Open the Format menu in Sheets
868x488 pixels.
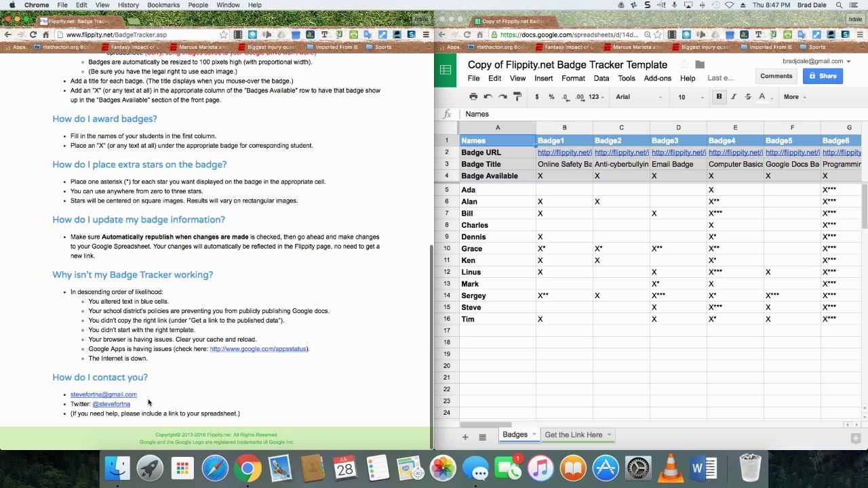click(x=573, y=78)
